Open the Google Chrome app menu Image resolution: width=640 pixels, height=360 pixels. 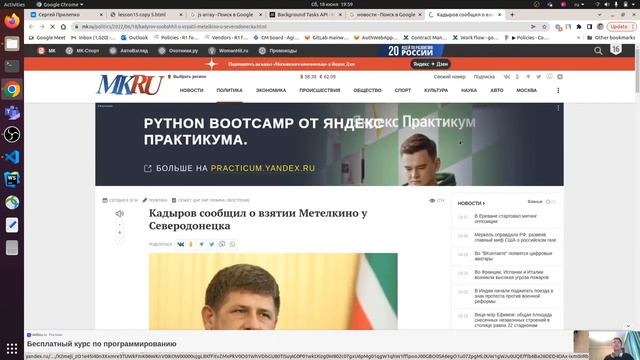60,4
